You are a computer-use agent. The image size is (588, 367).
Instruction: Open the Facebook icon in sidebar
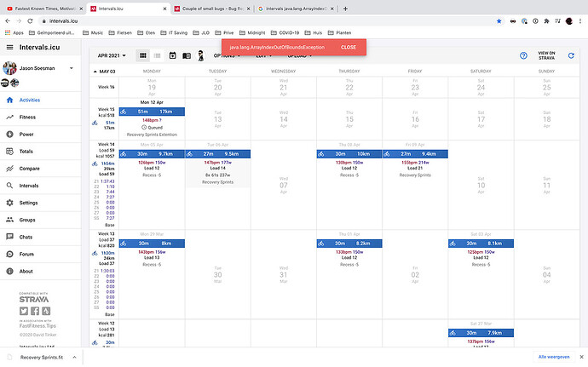point(35,311)
